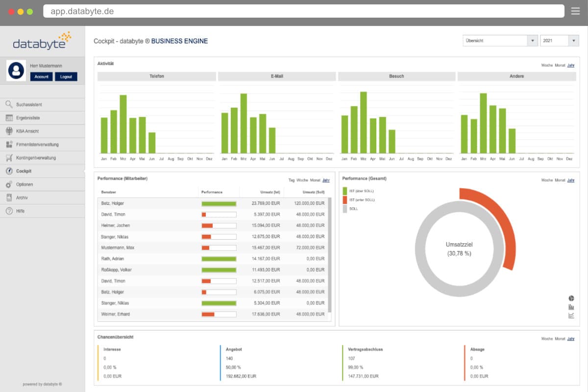Set Performance (Gesamt) range to Monat
This screenshot has height=392, width=588.
pyautogui.click(x=560, y=180)
